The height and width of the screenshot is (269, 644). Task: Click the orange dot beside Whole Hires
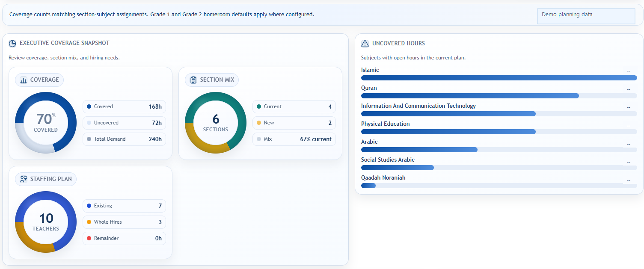[x=89, y=222]
